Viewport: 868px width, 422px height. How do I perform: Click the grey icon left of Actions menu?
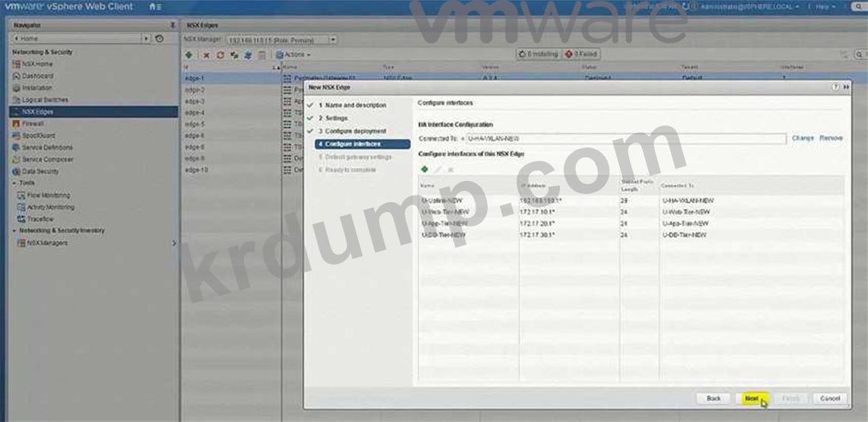click(262, 55)
